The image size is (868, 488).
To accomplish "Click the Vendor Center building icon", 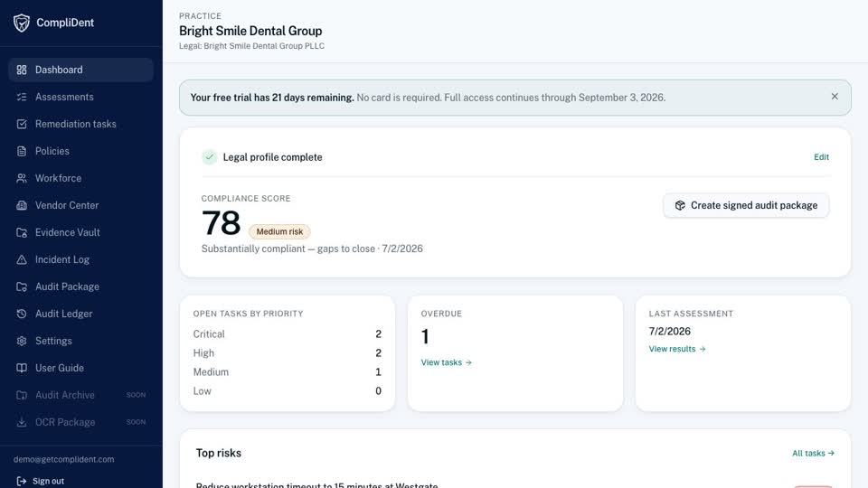I will click(x=22, y=205).
